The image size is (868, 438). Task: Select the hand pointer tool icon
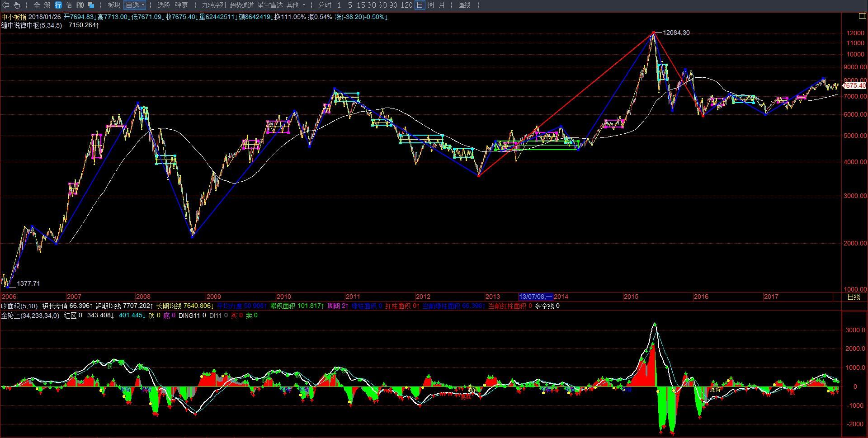pos(17,5)
